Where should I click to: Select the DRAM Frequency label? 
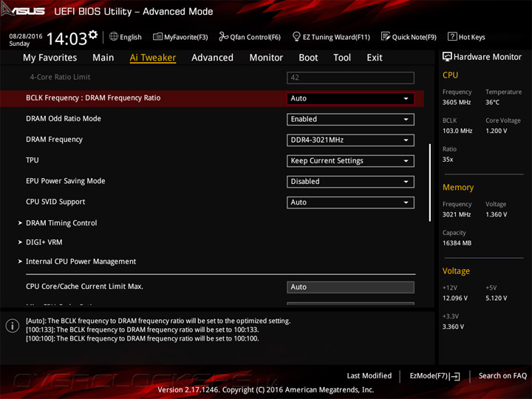pyautogui.click(x=54, y=140)
